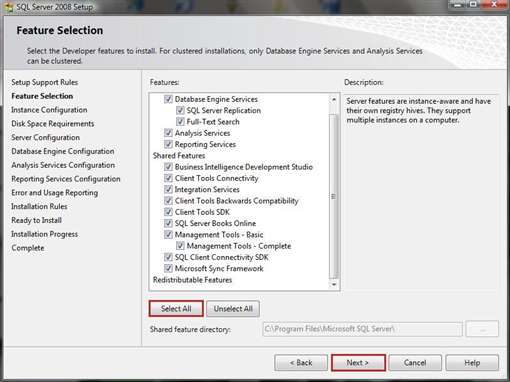Select the Complete step in sidebar
Image resolution: width=510 pixels, height=382 pixels.
28,248
